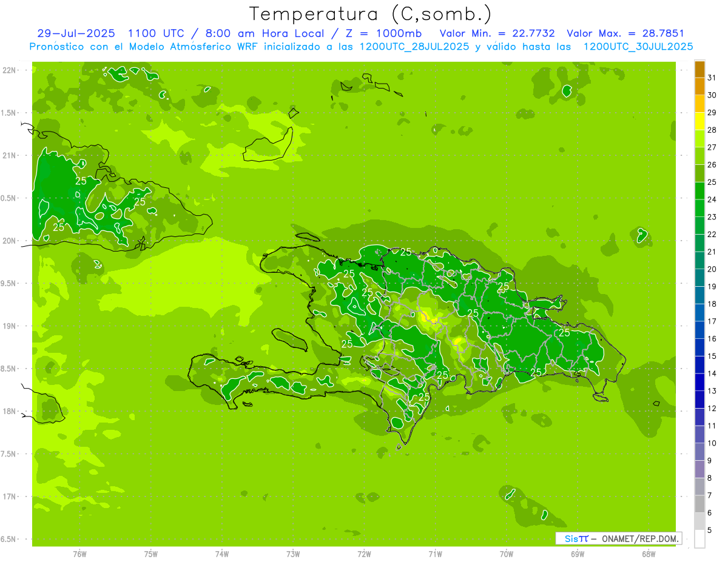The image size is (728, 562).
Task: Click colorbar label "12"
Action: pyautogui.click(x=712, y=409)
